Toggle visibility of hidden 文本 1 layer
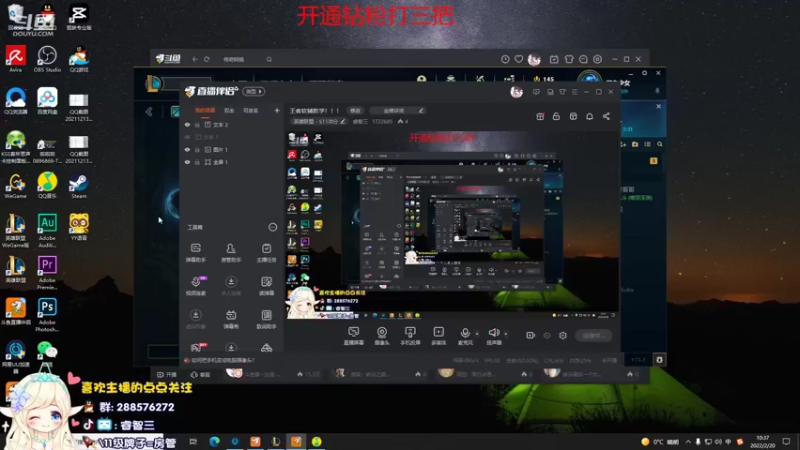This screenshot has width=800, height=450. point(187,137)
